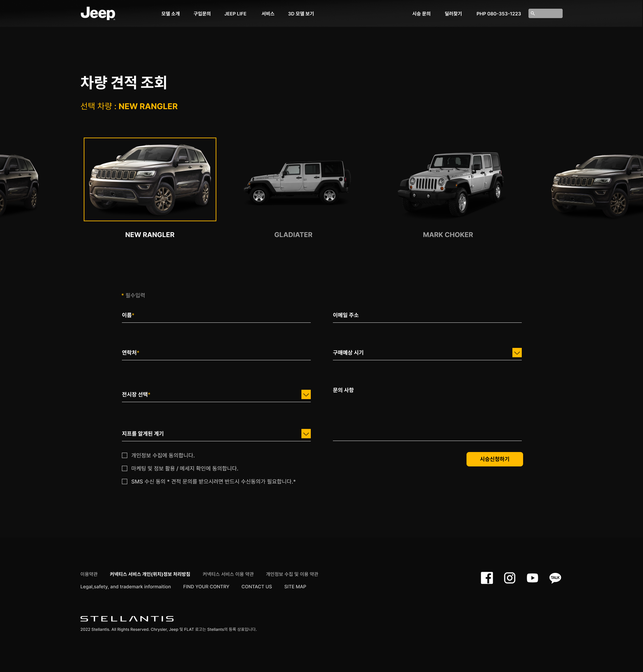Screen dimensions: 643x672
Task: Open 개인정보 수집 및 이용 약관 link
Action: pyautogui.click(x=292, y=574)
